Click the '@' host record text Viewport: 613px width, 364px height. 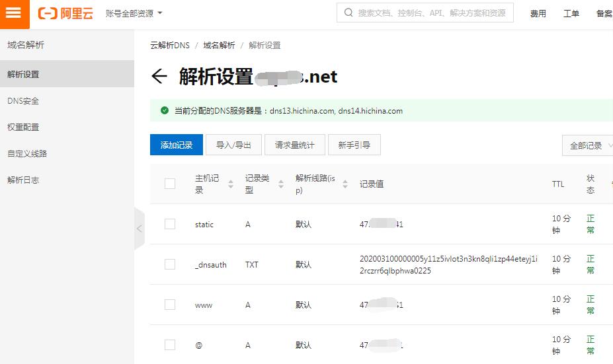[x=198, y=346]
